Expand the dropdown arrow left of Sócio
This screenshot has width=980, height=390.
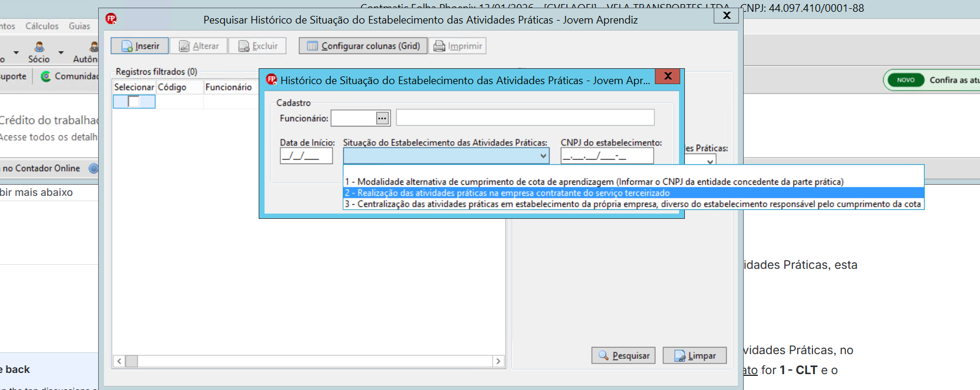[x=16, y=53]
